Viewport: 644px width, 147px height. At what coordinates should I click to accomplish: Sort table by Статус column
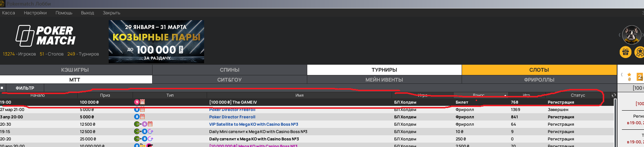(578, 95)
